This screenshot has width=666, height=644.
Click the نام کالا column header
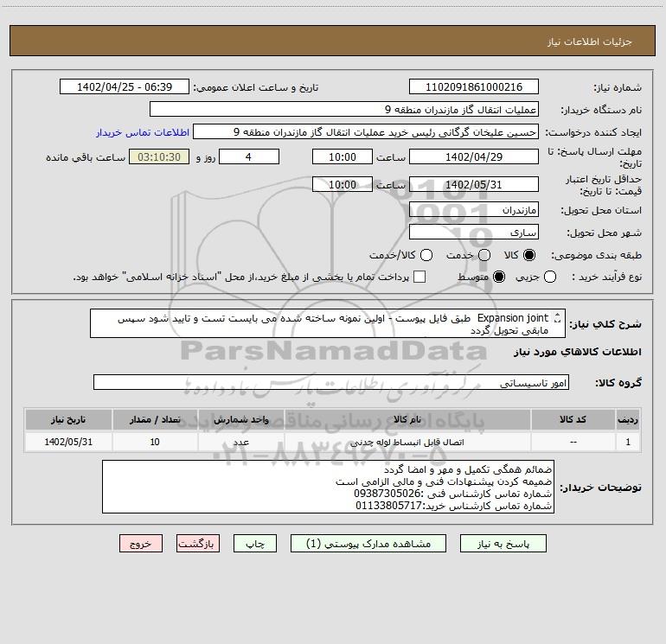pyautogui.click(x=407, y=420)
